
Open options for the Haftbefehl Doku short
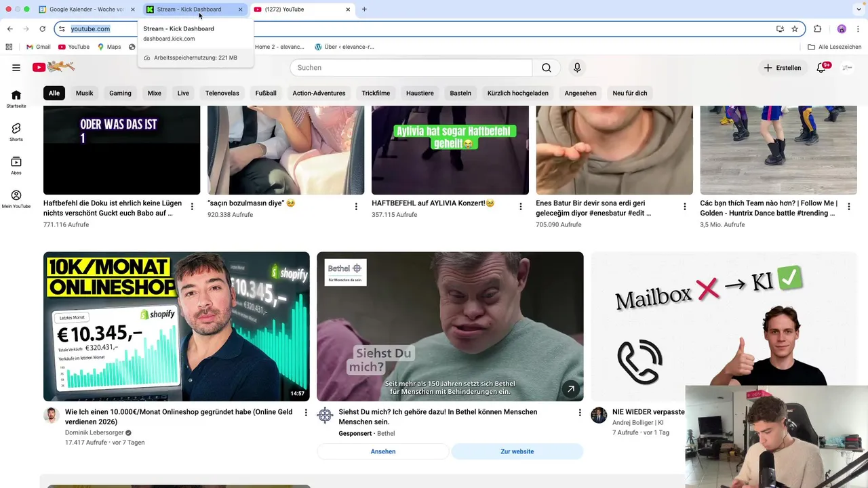(x=192, y=207)
